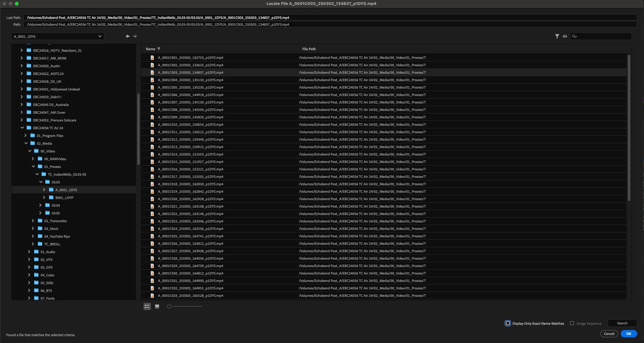Click the back navigation arrow
The image size is (644, 343).
point(127,36)
